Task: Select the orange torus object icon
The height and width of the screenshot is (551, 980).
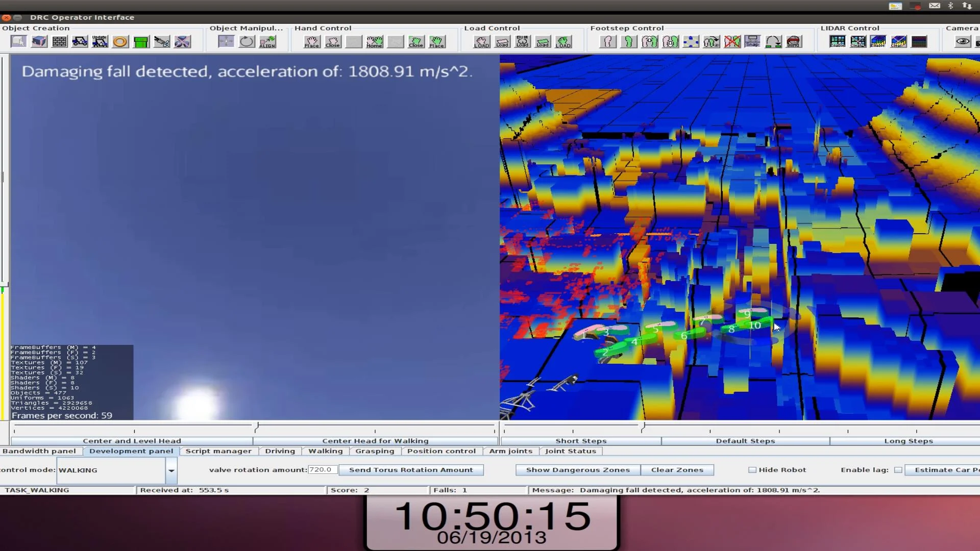Action: (x=120, y=41)
